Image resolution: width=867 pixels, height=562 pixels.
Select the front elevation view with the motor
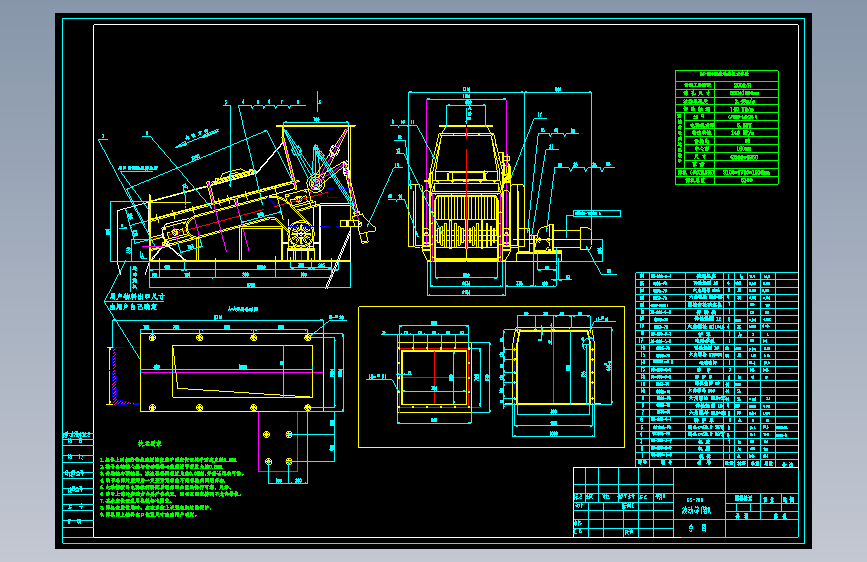click(x=503, y=191)
